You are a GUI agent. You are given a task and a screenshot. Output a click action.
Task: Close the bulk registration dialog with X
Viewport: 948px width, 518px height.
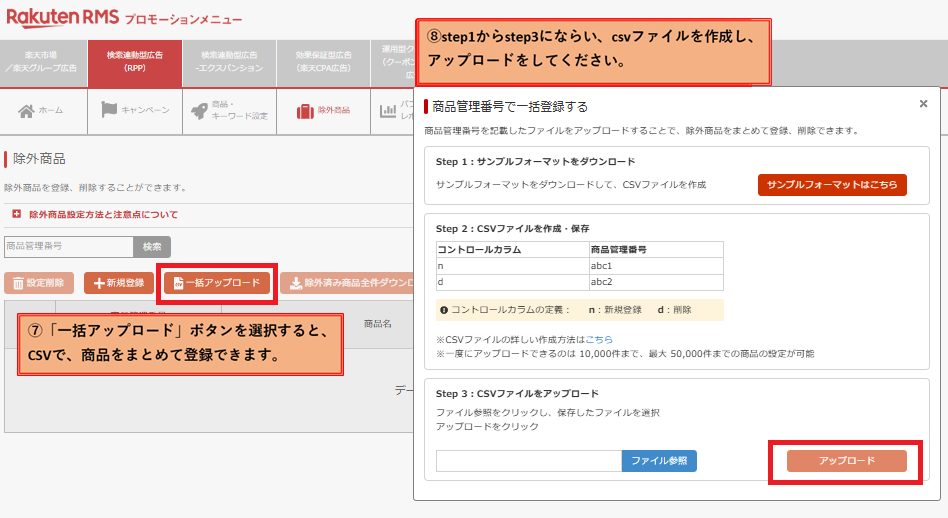coord(922,103)
